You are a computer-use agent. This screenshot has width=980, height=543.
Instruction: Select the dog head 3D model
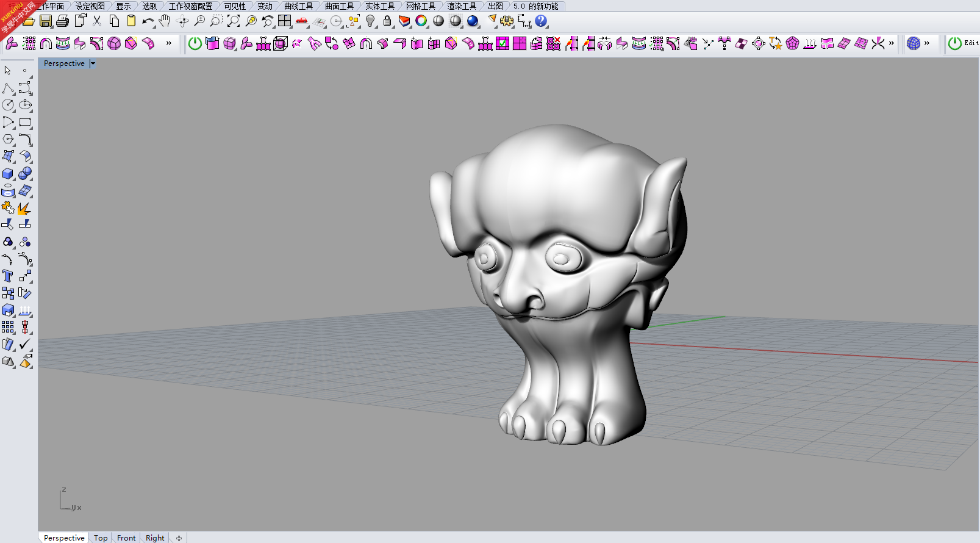click(x=560, y=284)
